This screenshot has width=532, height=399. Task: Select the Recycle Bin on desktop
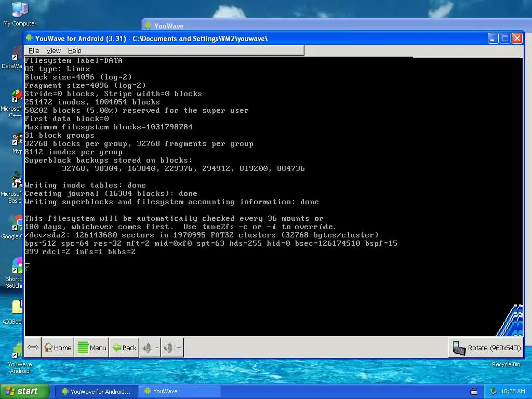(506, 364)
